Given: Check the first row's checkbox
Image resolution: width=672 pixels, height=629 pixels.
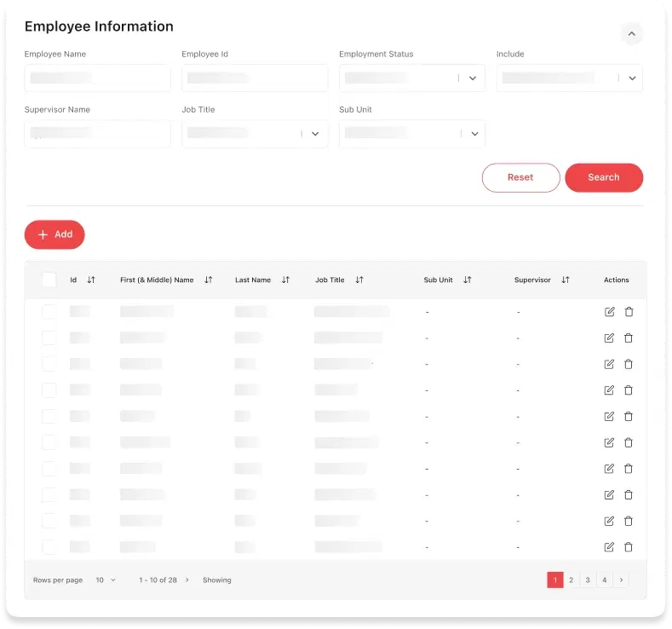Looking at the screenshot, I should pos(49,312).
